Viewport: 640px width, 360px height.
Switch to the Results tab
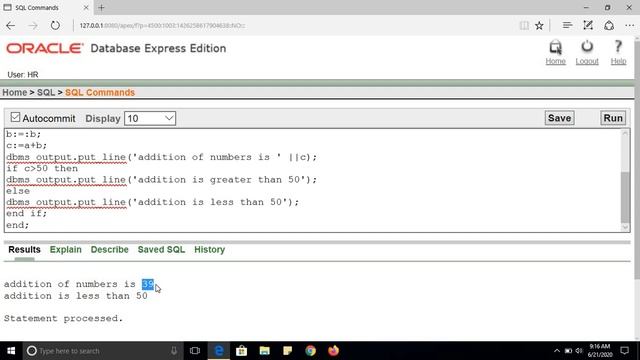click(24, 249)
